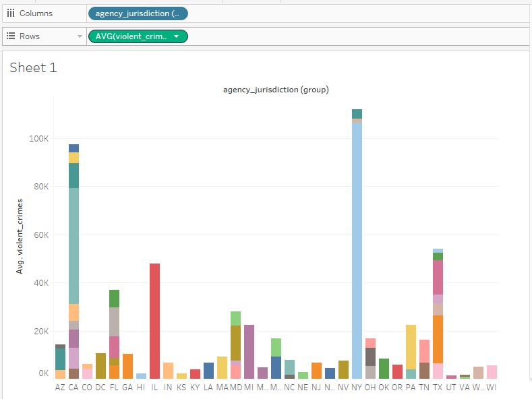This screenshot has width=532, height=399.
Task: Click the yellow segment of the PA bar
Action: (x=411, y=346)
